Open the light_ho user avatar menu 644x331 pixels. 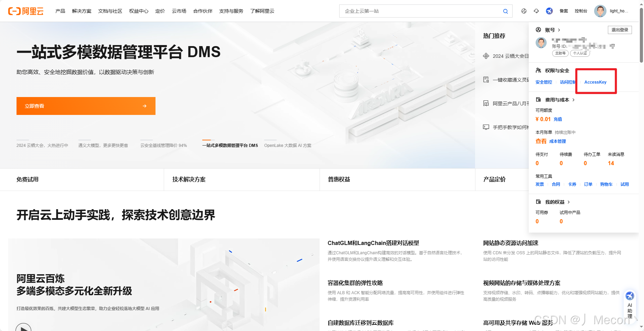coord(600,11)
